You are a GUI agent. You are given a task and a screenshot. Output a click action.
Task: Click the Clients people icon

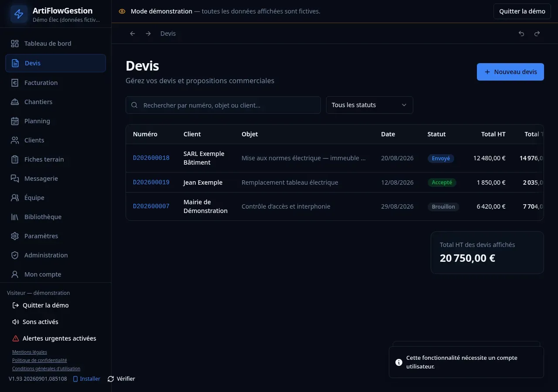(x=15, y=140)
